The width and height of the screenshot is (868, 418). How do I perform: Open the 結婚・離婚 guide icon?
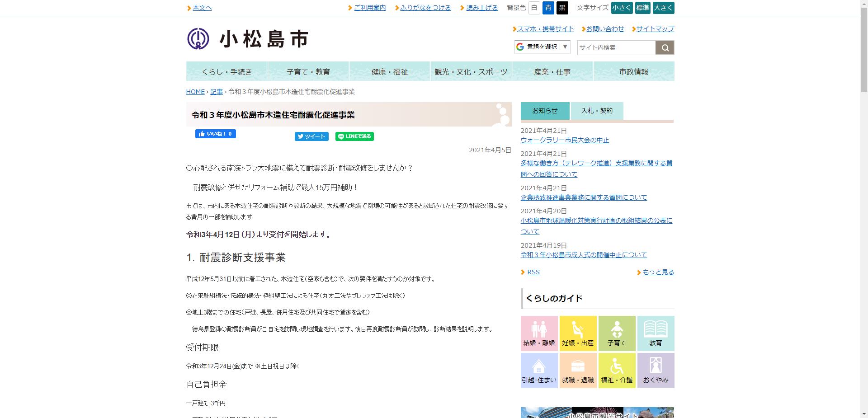pyautogui.click(x=539, y=333)
